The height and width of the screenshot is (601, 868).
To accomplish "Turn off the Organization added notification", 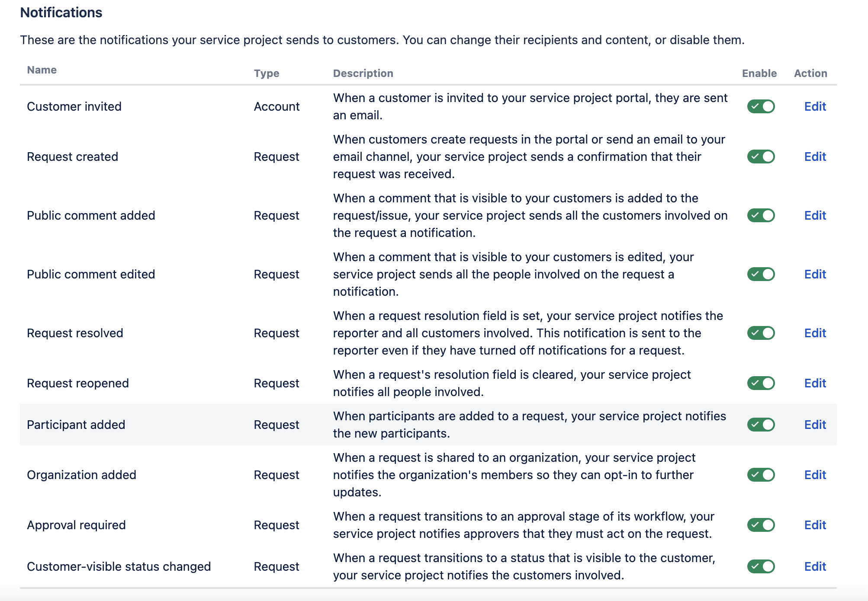I will pyautogui.click(x=761, y=475).
